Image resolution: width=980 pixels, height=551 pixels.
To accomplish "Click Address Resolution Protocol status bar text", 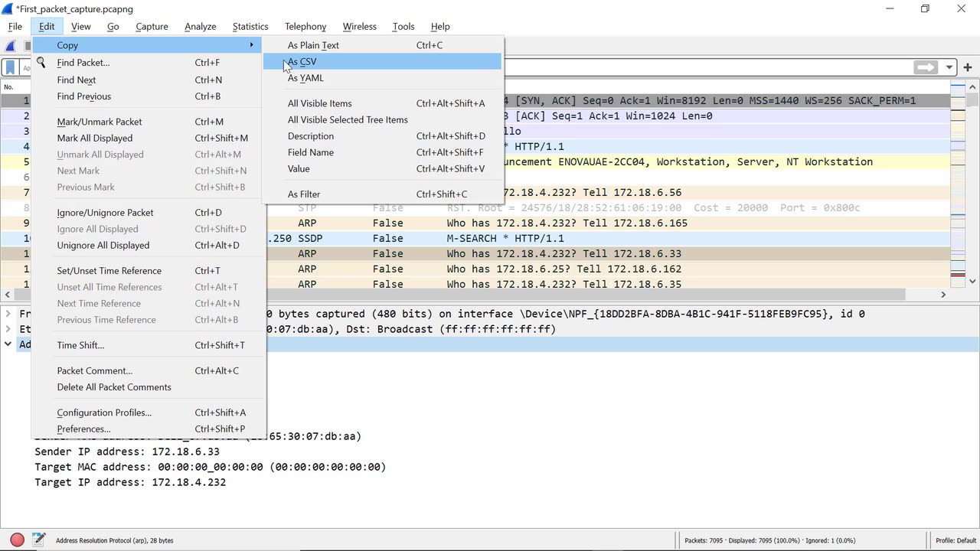I will [115, 540].
